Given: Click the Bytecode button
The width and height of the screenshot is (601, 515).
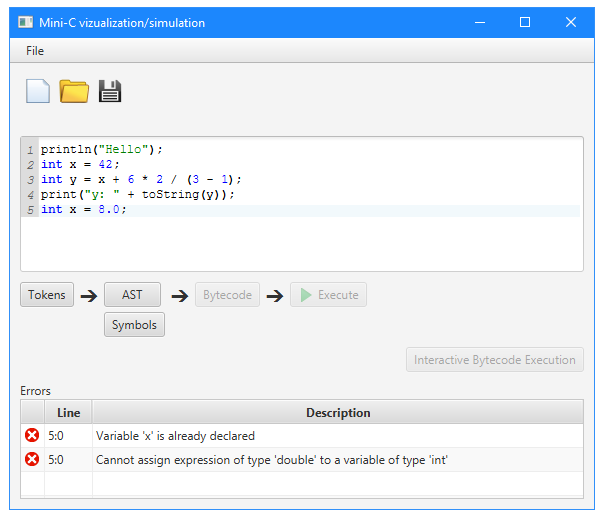Looking at the screenshot, I should click(227, 295).
